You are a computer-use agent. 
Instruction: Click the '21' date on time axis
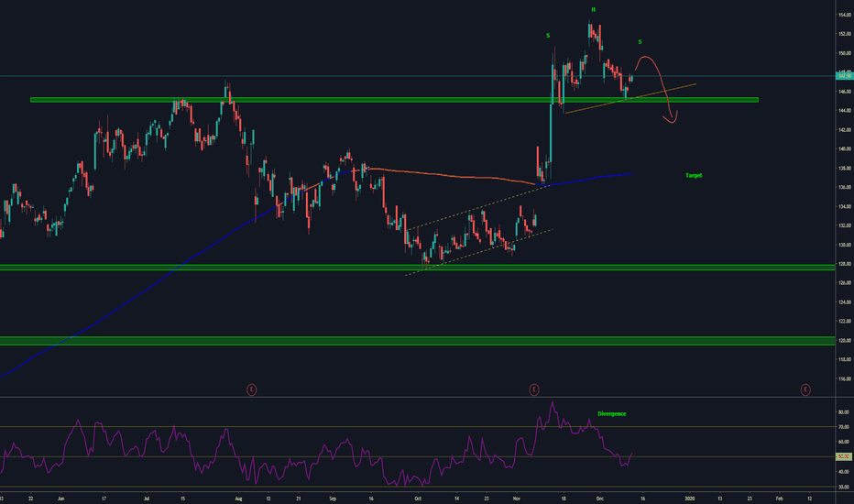pyautogui.click(x=299, y=499)
